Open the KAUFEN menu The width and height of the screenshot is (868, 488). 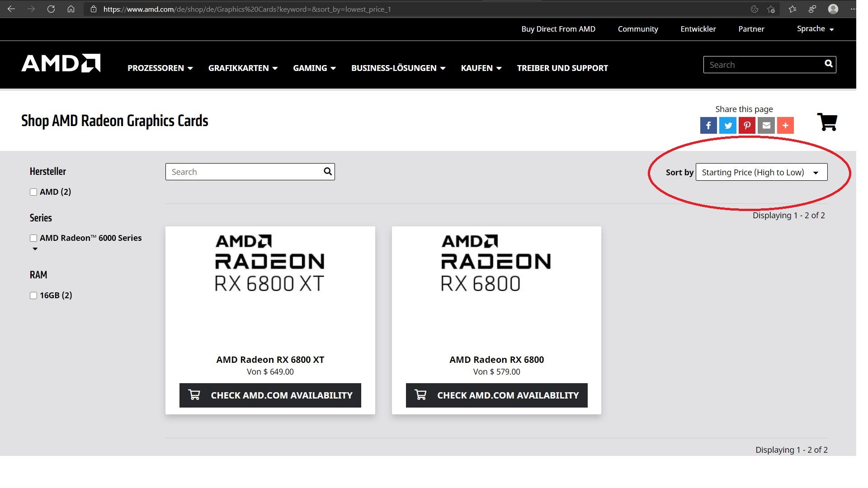(481, 68)
